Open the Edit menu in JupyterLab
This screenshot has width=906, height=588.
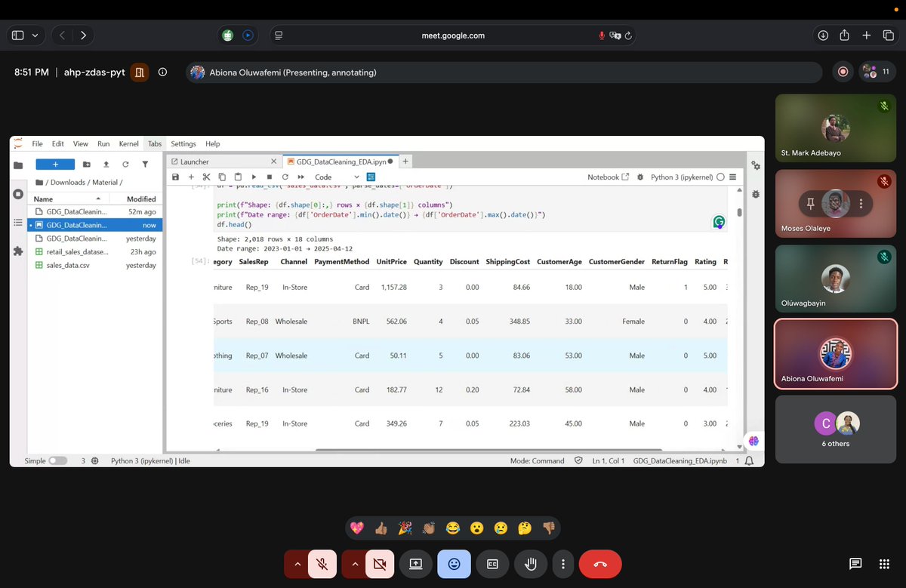pyautogui.click(x=58, y=143)
